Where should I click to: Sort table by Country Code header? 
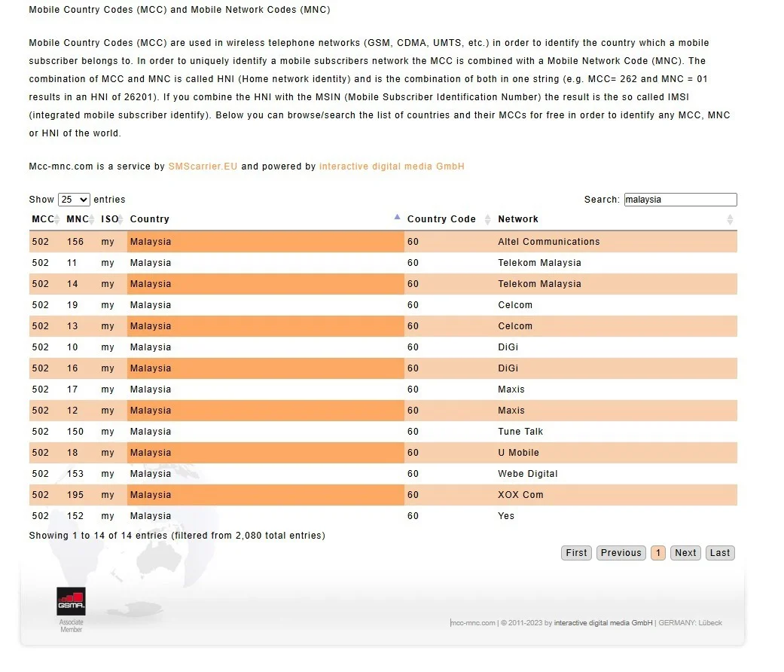(449, 219)
